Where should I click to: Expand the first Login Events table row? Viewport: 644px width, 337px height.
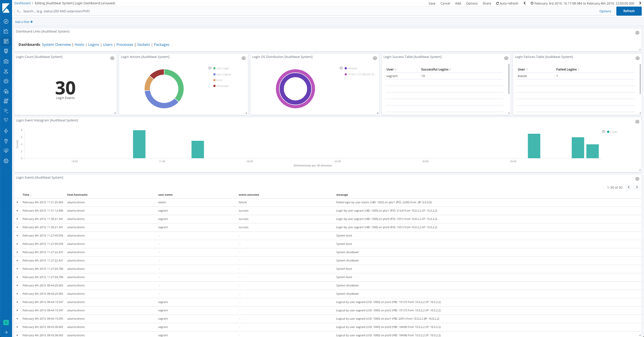tap(17, 202)
